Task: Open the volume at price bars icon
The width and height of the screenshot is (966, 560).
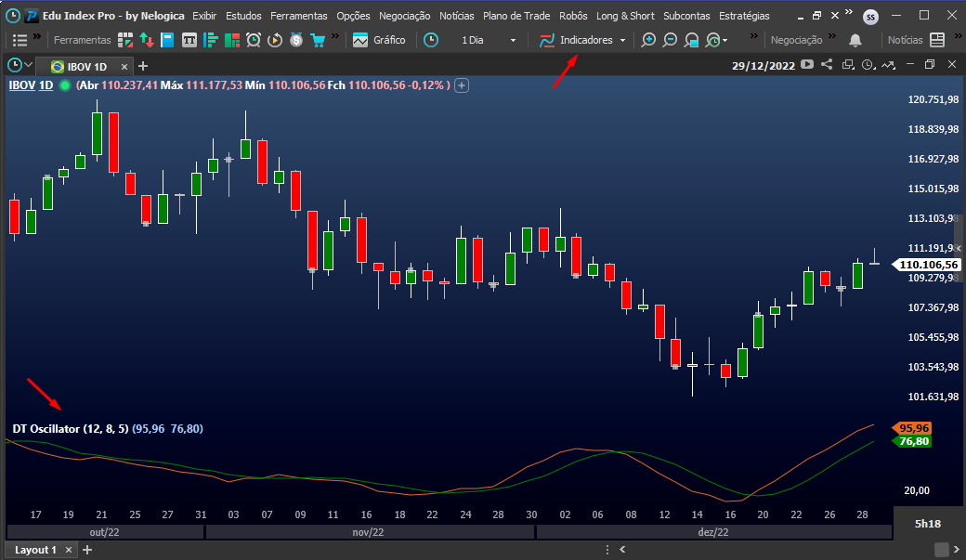Action: pyautogui.click(x=211, y=40)
